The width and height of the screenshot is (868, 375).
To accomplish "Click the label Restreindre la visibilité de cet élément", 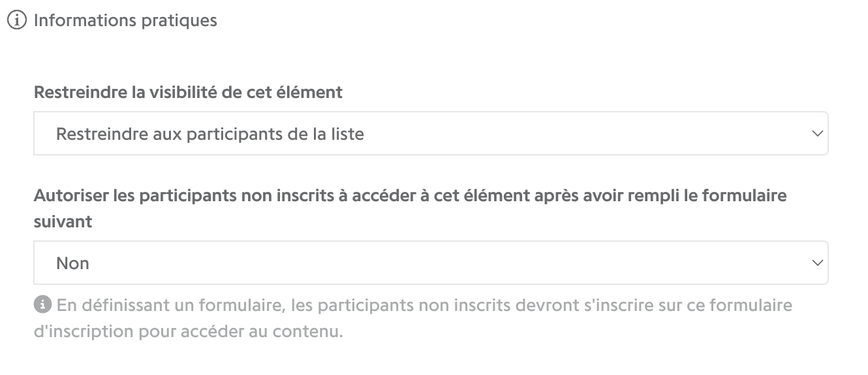I will click(x=188, y=92).
